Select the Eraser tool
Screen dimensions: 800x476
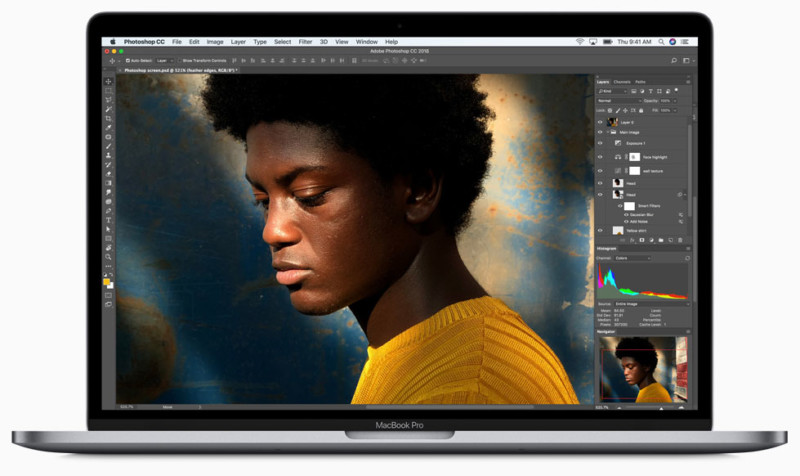point(108,174)
